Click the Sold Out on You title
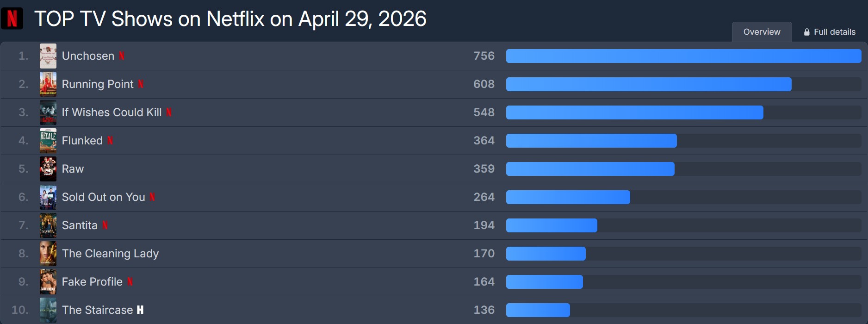 pyautogui.click(x=103, y=197)
